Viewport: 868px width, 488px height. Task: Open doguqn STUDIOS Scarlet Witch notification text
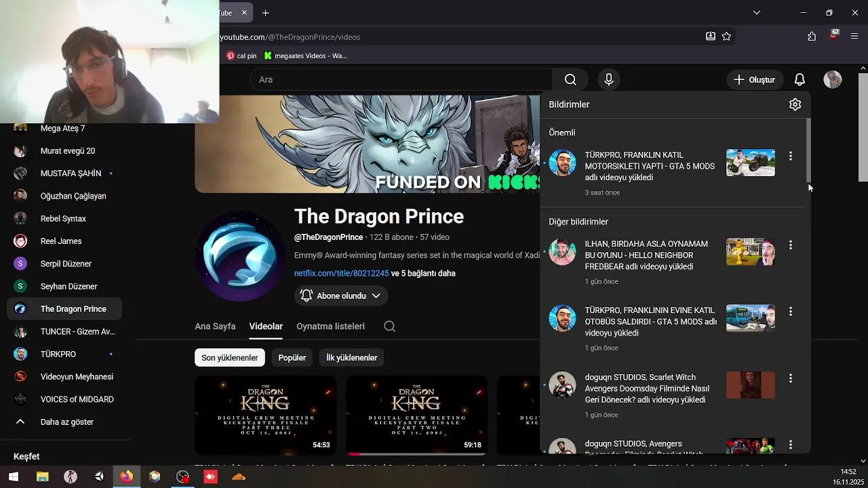647,388
